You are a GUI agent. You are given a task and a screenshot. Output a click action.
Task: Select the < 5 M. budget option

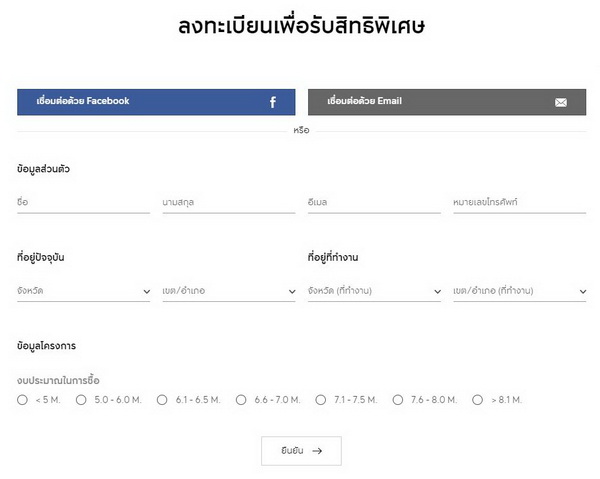[x=23, y=400]
